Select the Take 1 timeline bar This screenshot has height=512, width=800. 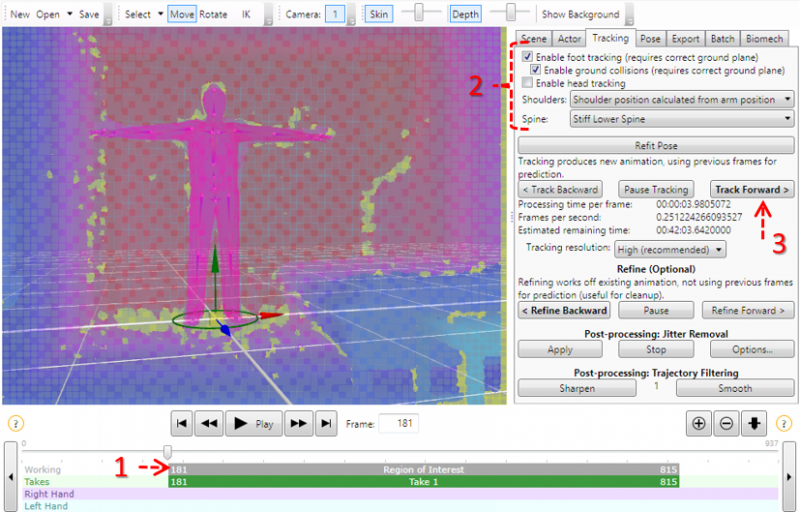click(423, 481)
